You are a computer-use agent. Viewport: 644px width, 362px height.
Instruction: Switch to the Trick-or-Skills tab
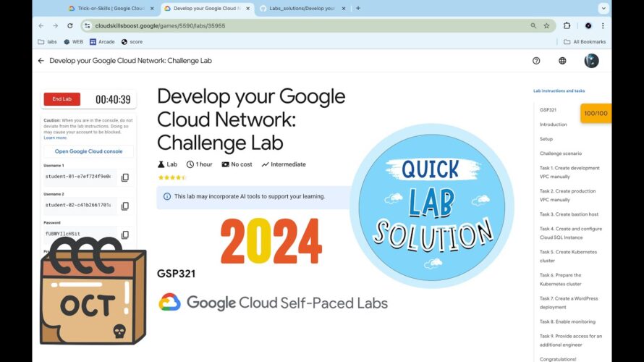coord(110,8)
